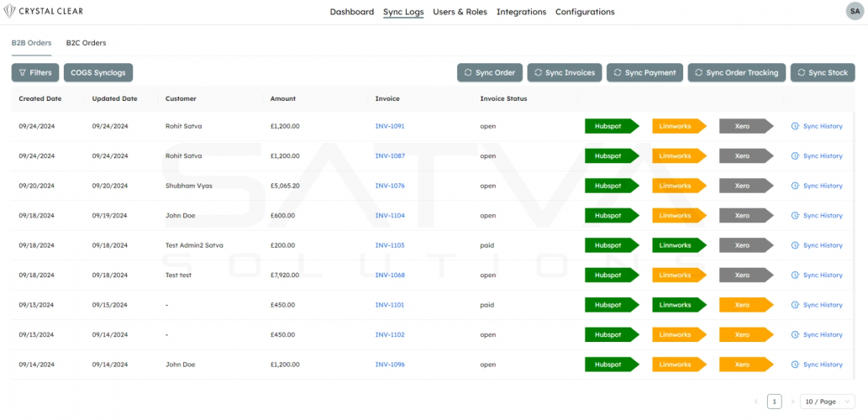Open invoice link INV-1068
The width and height of the screenshot is (868, 420).
click(x=390, y=275)
